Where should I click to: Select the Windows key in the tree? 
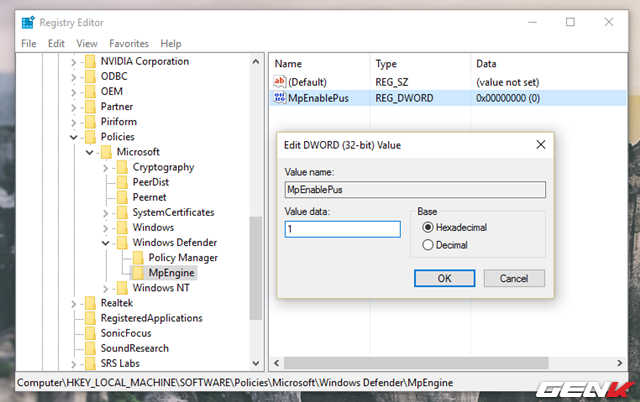[x=153, y=227]
